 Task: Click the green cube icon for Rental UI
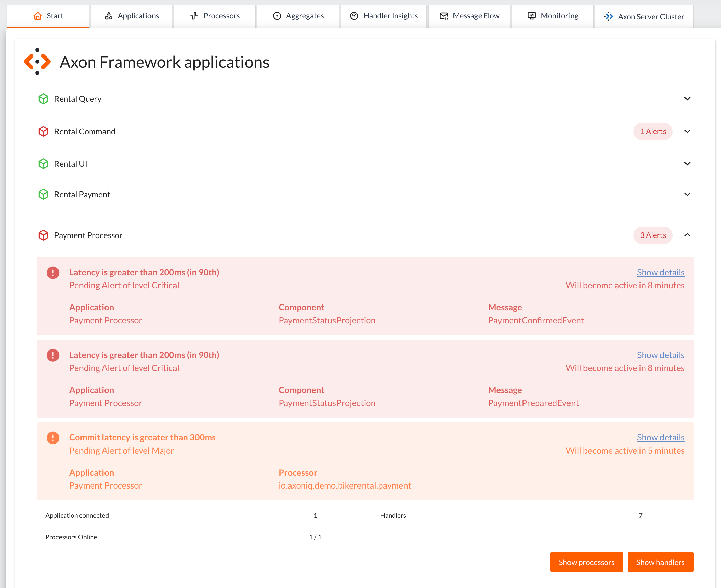point(43,164)
